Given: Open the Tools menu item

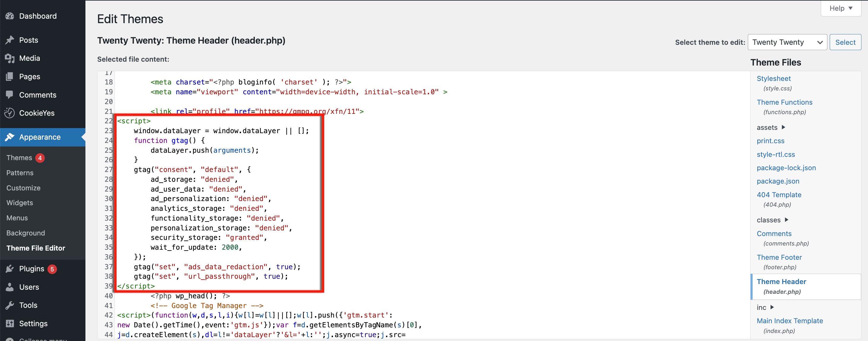Looking at the screenshot, I should [28, 305].
